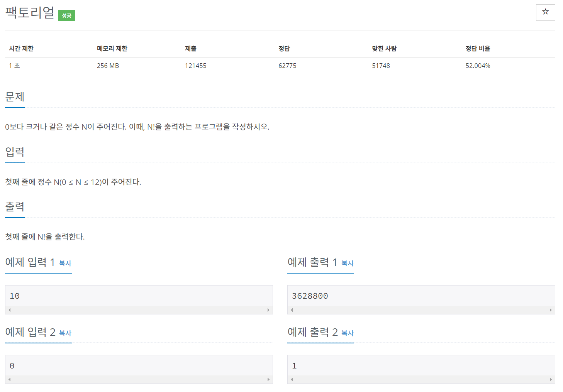Click left scroll arrow of example output 2
This screenshot has height=392, width=563.
click(x=292, y=379)
